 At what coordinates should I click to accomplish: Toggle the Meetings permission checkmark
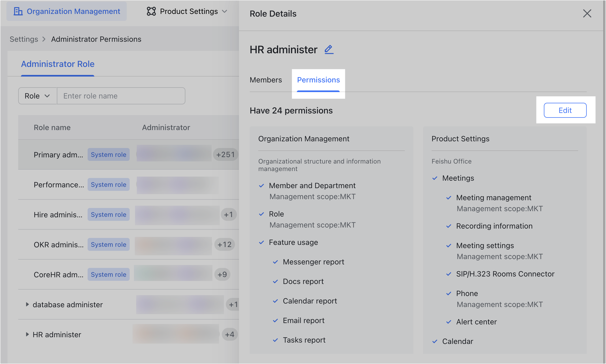tap(435, 178)
